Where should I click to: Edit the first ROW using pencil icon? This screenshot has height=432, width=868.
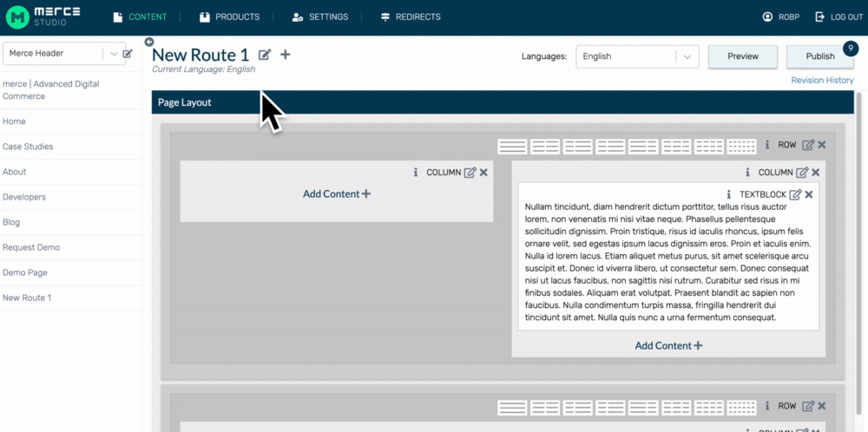coord(808,145)
